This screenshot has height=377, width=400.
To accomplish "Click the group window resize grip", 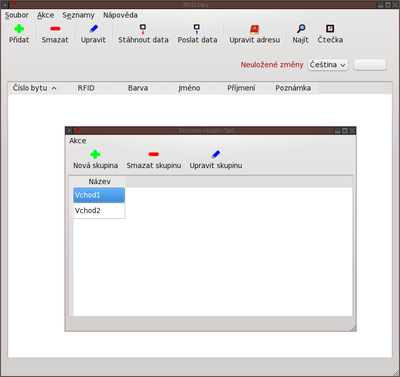I will (x=353, y=328).
